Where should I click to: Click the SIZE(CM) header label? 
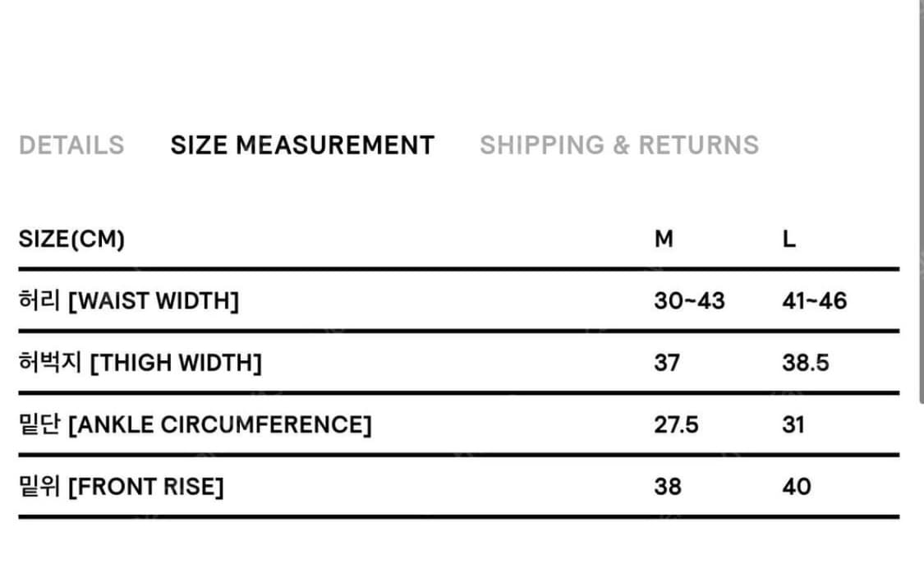[x=71, y=239]
